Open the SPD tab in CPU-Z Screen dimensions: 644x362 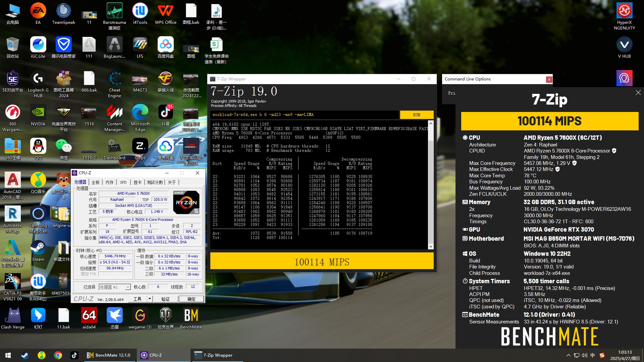123,182
